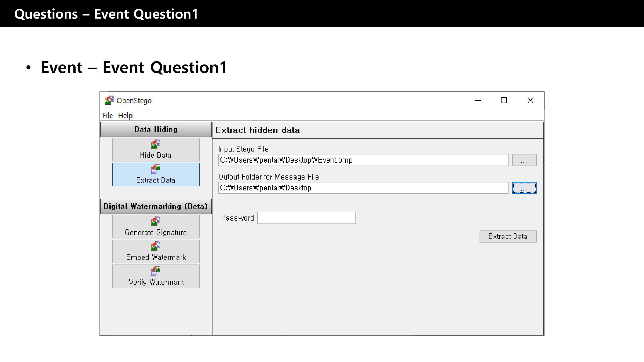
Task: Open the Generate Signature tool icon
Action: pyautogui.click(x=156, y=221)
